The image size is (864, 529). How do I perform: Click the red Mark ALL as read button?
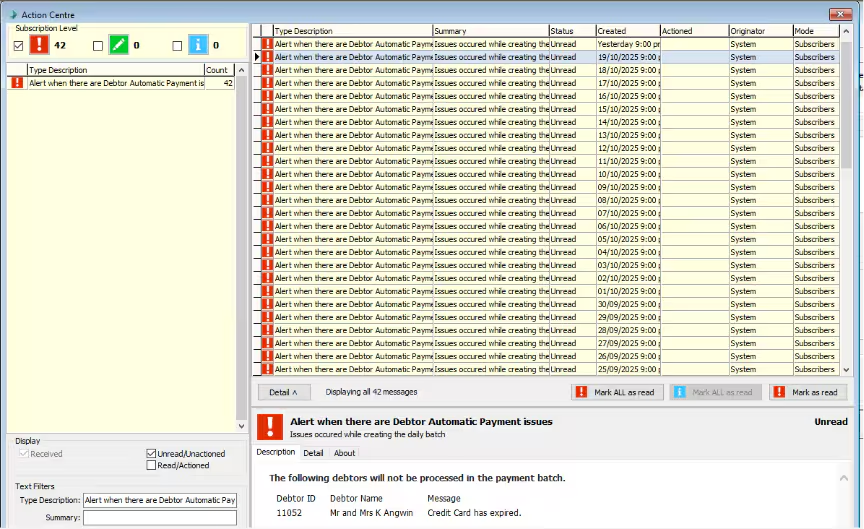(x=617, y=392)
